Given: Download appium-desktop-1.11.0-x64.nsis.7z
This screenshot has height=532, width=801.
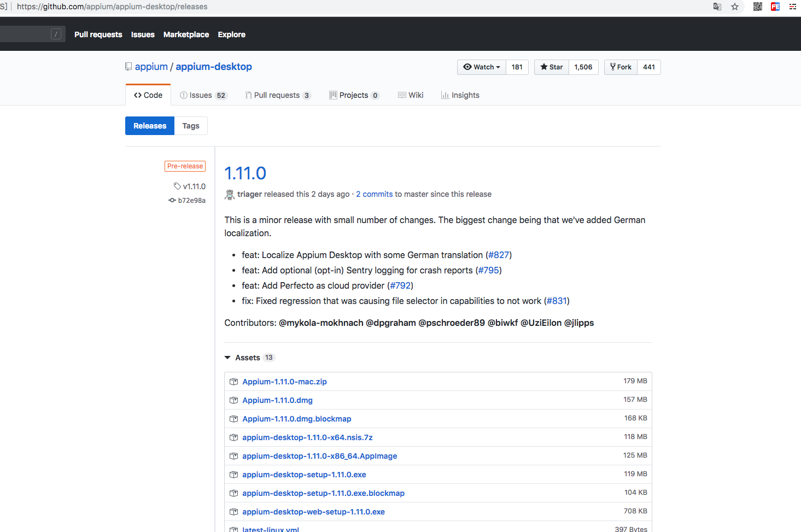Looking at the screenshot, I should pyautogui.click(x=307, y=437).
